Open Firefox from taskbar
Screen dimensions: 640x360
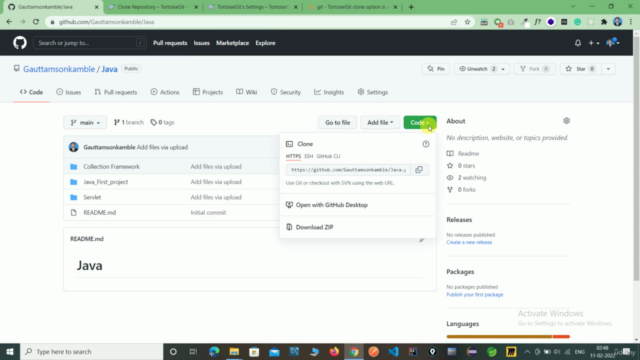(334, 351)
